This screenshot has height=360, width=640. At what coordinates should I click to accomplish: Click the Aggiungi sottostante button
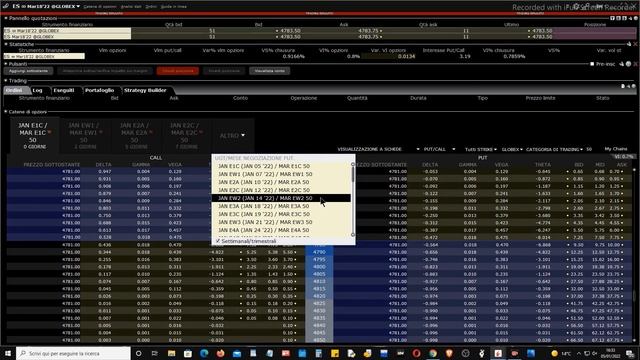[29, 71]
